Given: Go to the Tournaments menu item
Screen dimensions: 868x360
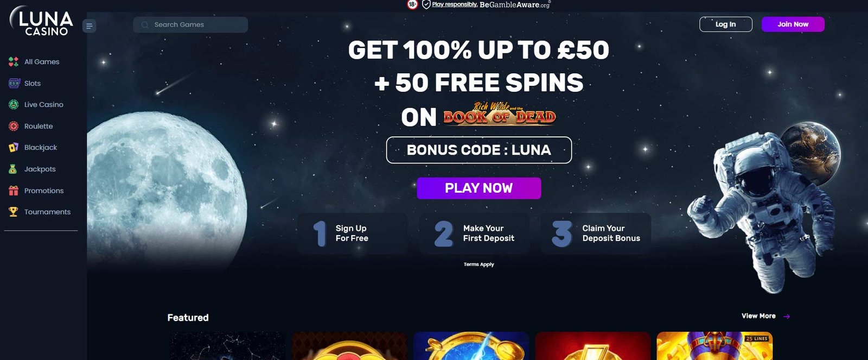Looking at the screenshot, I should click(x=47, y=212).
